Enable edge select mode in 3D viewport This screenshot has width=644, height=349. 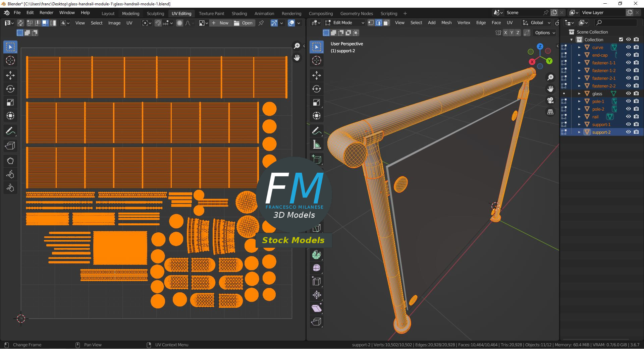click(x=379, y=23)
